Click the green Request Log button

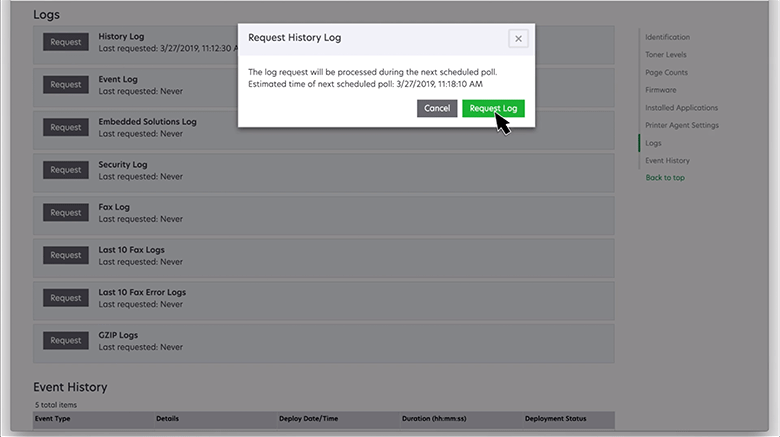493,108
